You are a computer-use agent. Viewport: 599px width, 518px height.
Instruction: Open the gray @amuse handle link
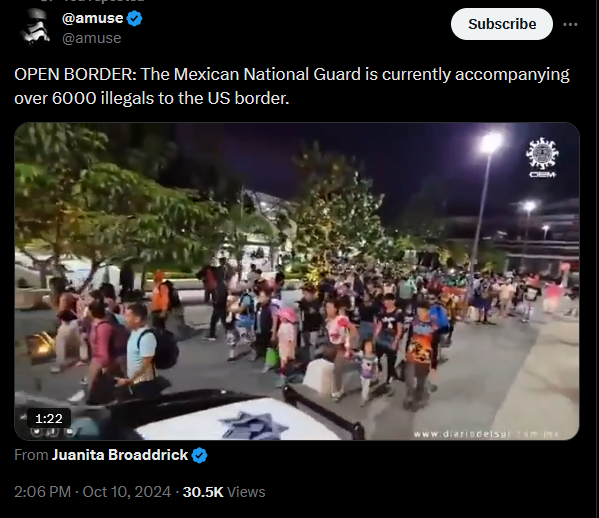pyautogui.click(x=92, y=38)
